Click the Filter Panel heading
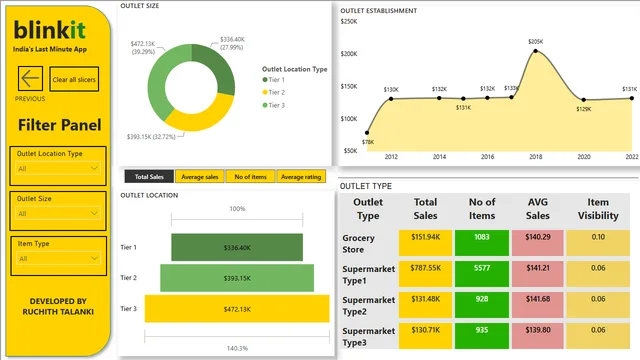Screen dimensions: 640x360 (60, 125)
